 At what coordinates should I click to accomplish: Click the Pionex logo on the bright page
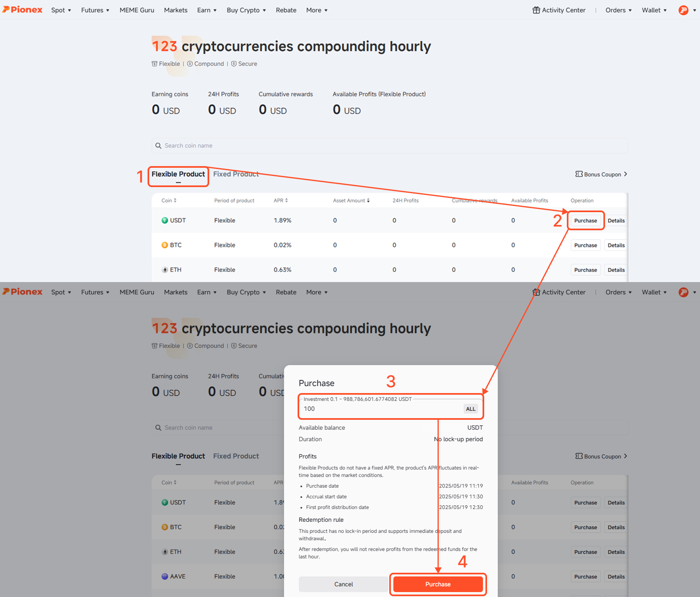[23, 10]
